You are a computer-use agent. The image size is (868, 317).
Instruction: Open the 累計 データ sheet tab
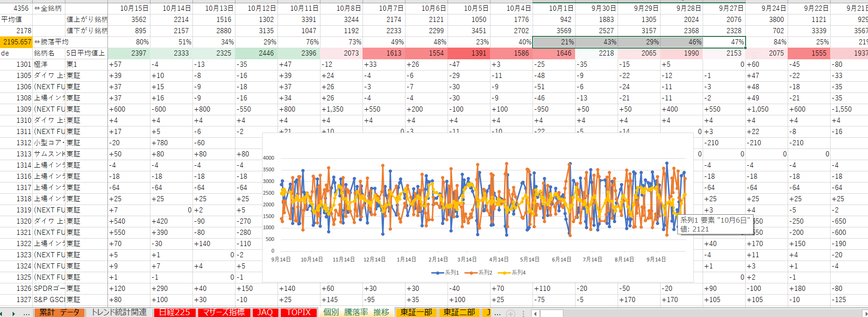[x=59, y=312]
